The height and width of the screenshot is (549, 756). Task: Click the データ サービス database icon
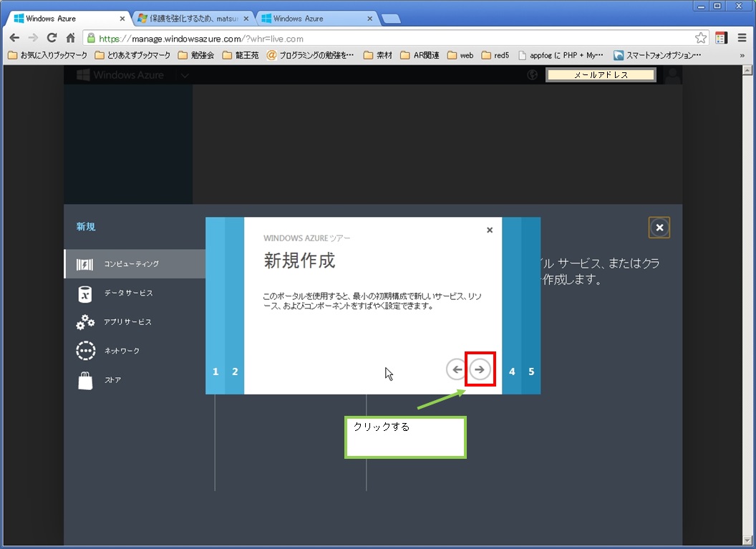tap(85, 293)
